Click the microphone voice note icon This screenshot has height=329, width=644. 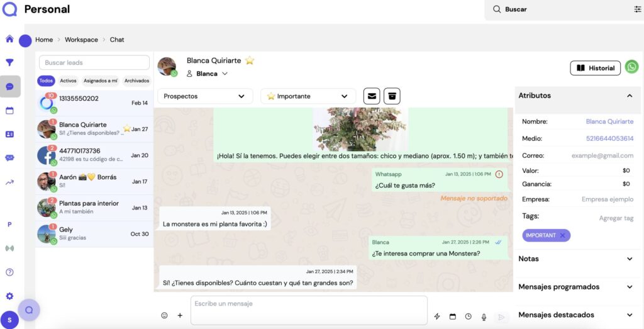point(484,316)
